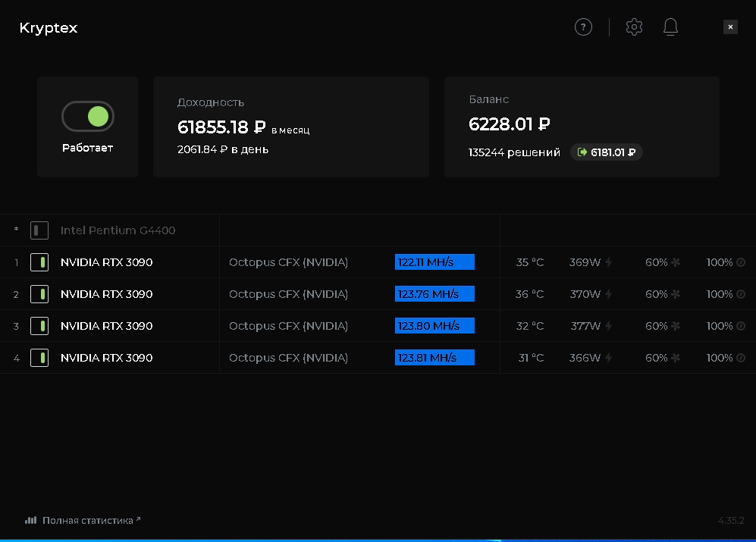Click the balance value 6228.01 ₽
The width and height of the screenshot is (756, 542).
tap(509, 124)
